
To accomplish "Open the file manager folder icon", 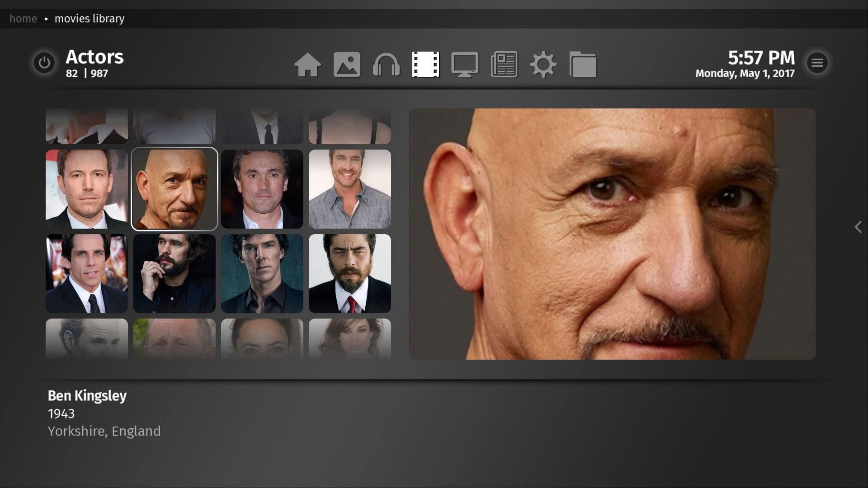I will point(583,65).
